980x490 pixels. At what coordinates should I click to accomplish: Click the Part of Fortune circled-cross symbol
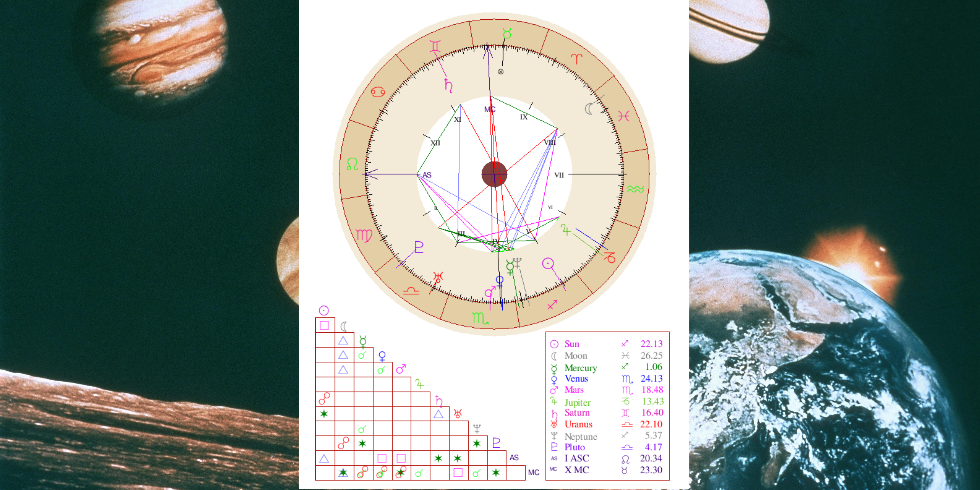[501, 72]
